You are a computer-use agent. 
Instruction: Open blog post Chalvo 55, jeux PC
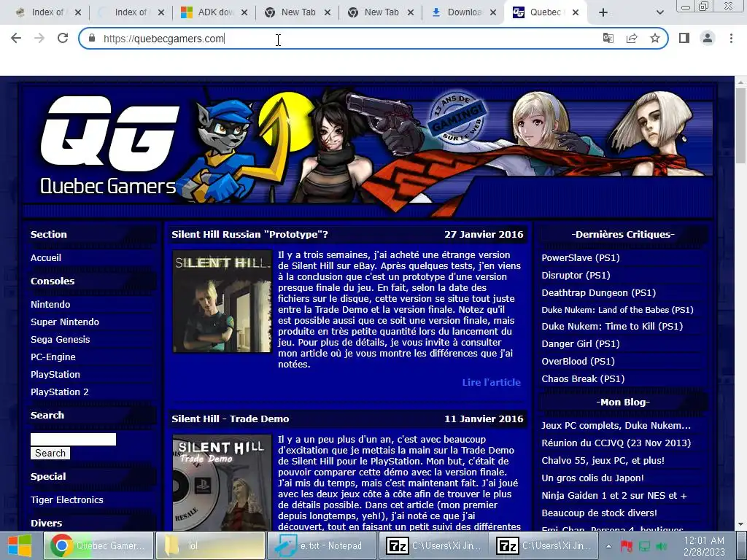click(603, 461)
